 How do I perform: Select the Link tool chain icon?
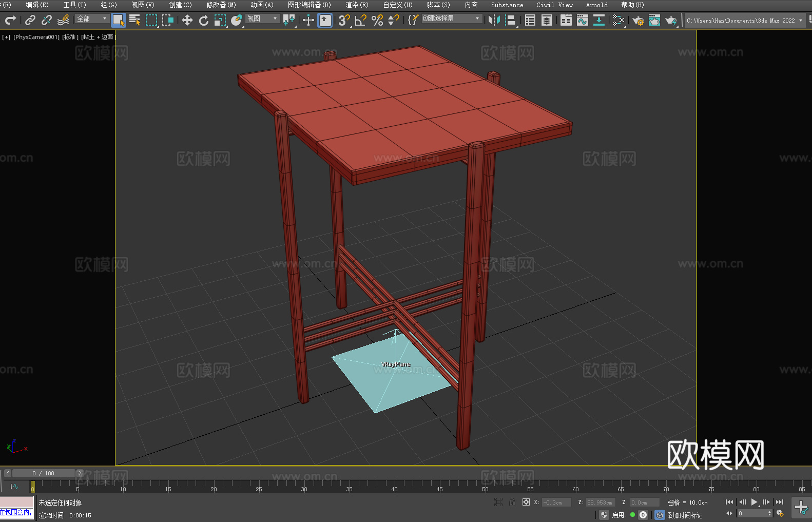click(30, 20)
